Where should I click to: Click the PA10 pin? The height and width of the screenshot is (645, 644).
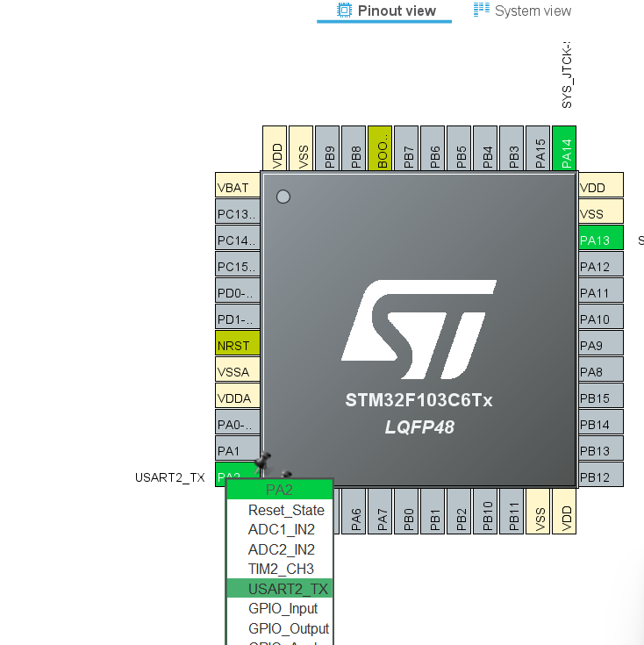click(x=601, y=316)
